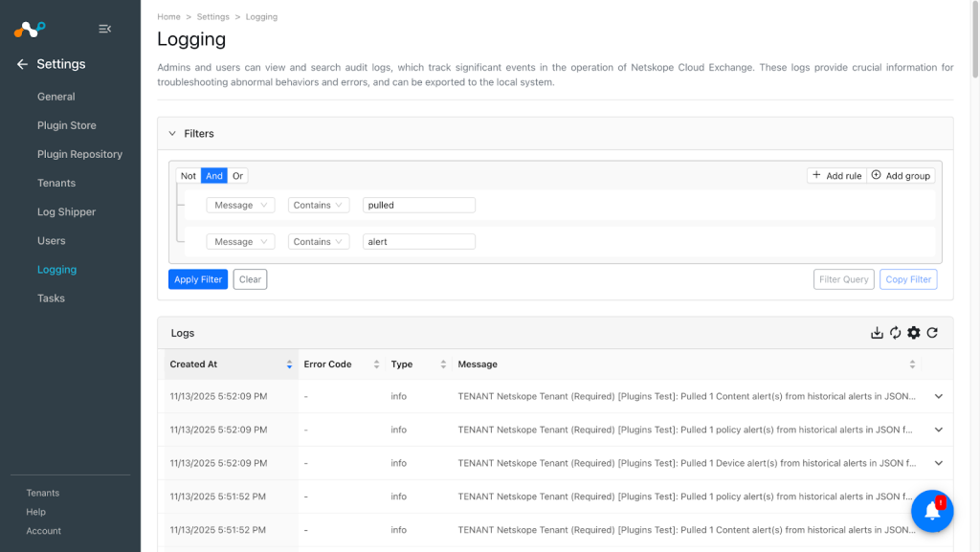Expand the Device alert log row
This screenshot has height=552, width=980.
click(x=938, y=463)
